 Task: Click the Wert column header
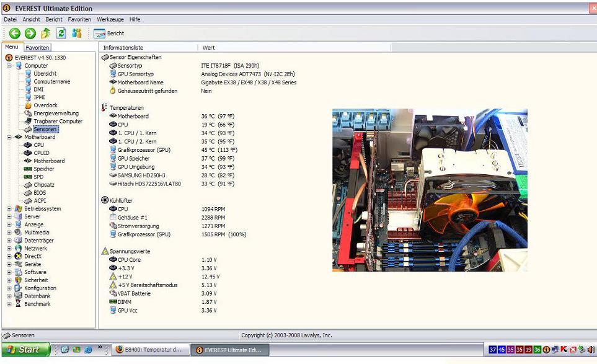pyautogui.click(x=294, y=48)
